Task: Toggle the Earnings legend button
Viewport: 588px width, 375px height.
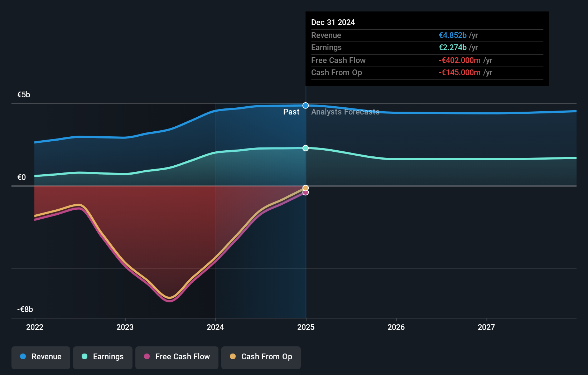Action: pyautogui.click(x=103, y=357)
